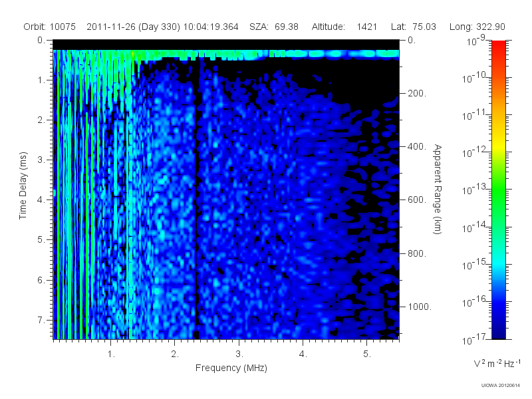Click the 600. apparent range tick label
Screen dimensions: 532x399
coord(417,200)
